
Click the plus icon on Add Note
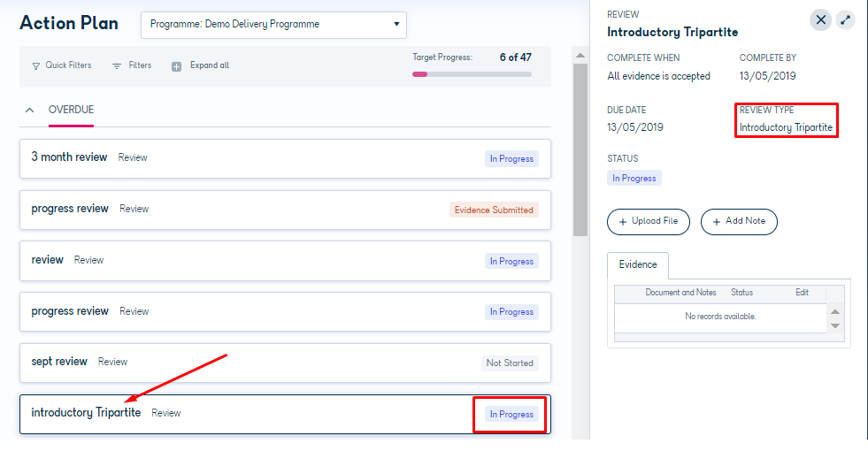717,222
